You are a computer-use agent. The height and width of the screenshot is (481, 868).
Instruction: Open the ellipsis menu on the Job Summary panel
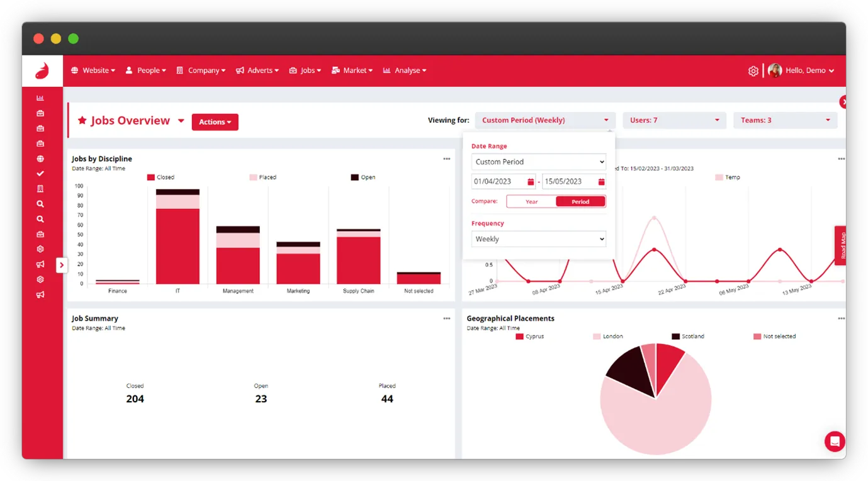pyautogui.click(x=447, y=318)
